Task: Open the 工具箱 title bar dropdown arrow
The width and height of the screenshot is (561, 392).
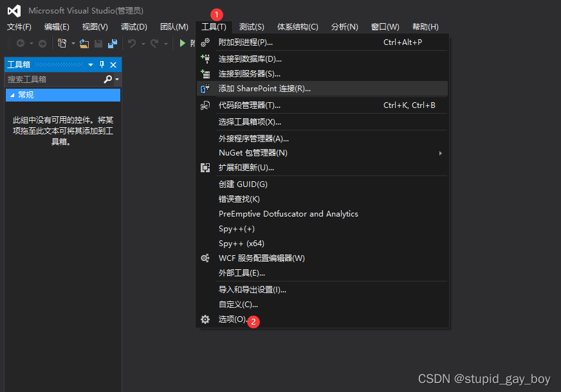Action: (91, 64)
